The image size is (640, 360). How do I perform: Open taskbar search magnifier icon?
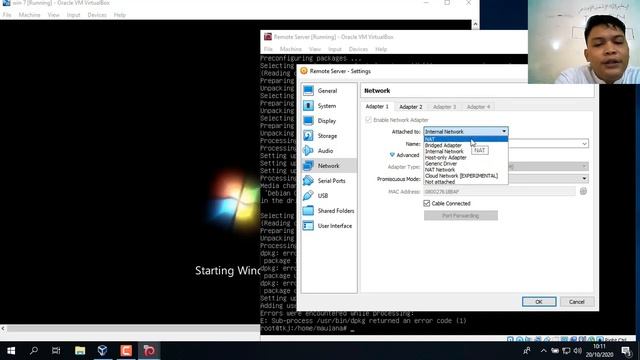[34, 351]
